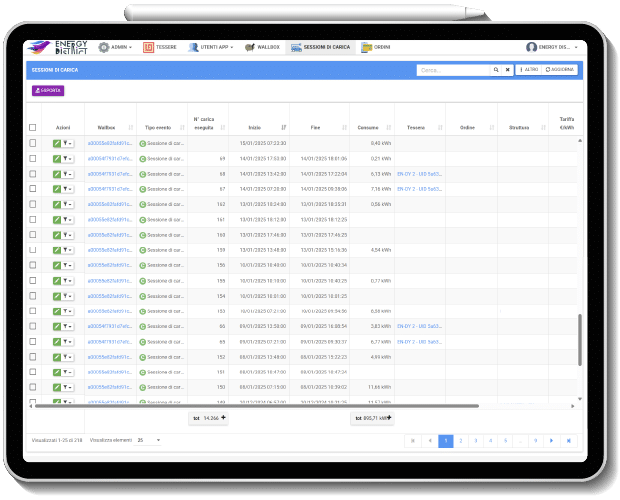The height and width of the screenshot is (500, 620).
Task: Click the Fine column sort icon
Action: coord(344,127)
